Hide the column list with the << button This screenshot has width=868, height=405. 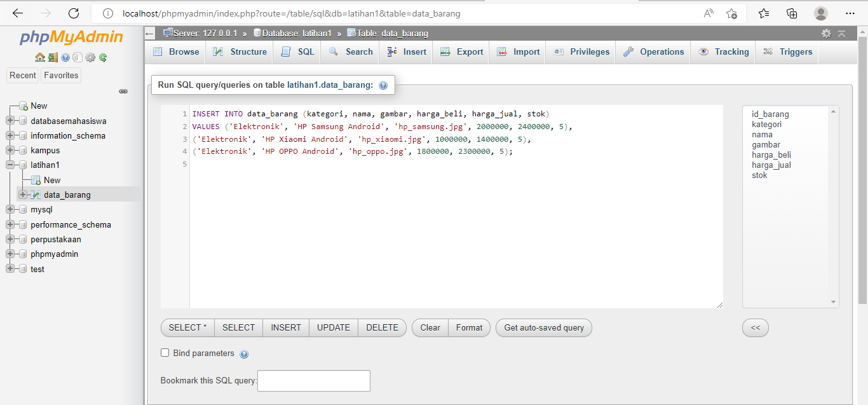[x=755, y=327]
